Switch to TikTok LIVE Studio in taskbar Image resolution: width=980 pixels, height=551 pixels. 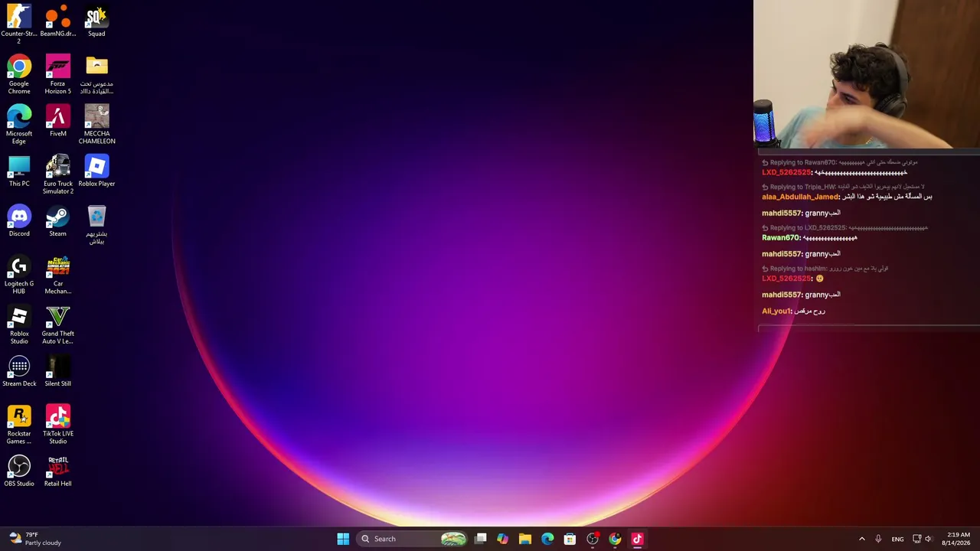click(637, 539)
